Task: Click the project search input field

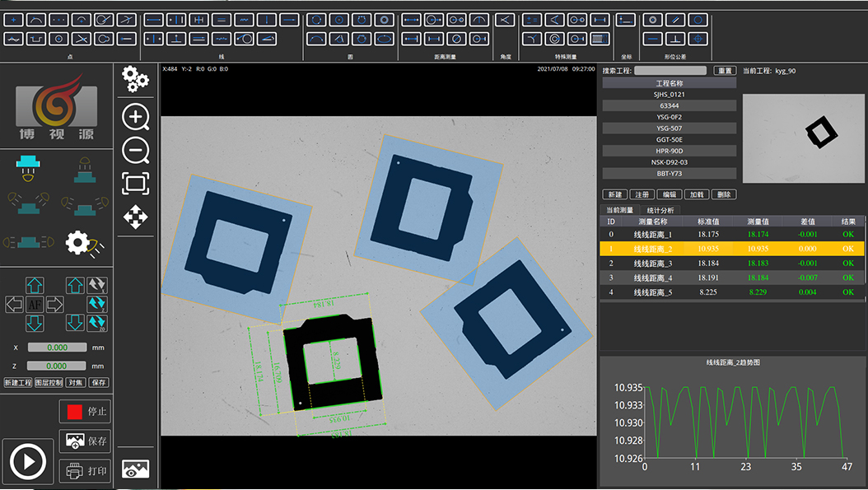Action: (x=670, y=71)
